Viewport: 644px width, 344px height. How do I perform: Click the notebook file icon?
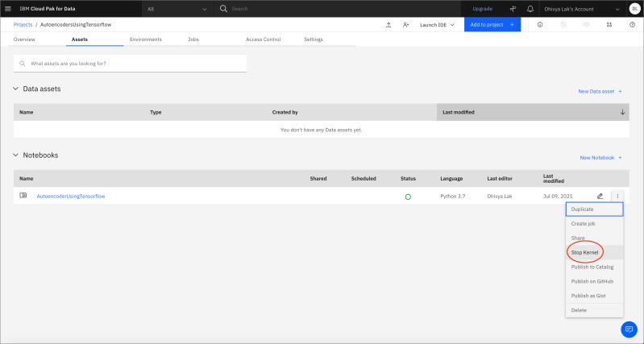pos(23,196)
